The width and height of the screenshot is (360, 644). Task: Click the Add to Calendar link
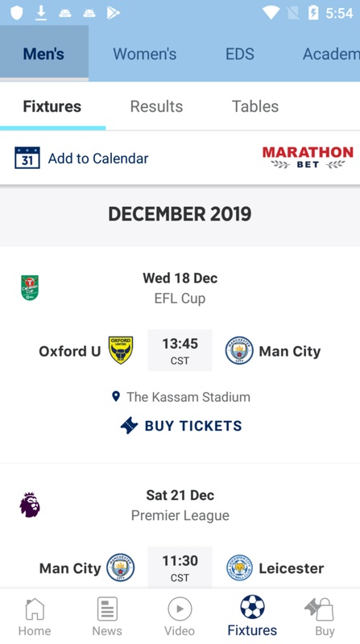pyautogui.click(x=98, y=158)
